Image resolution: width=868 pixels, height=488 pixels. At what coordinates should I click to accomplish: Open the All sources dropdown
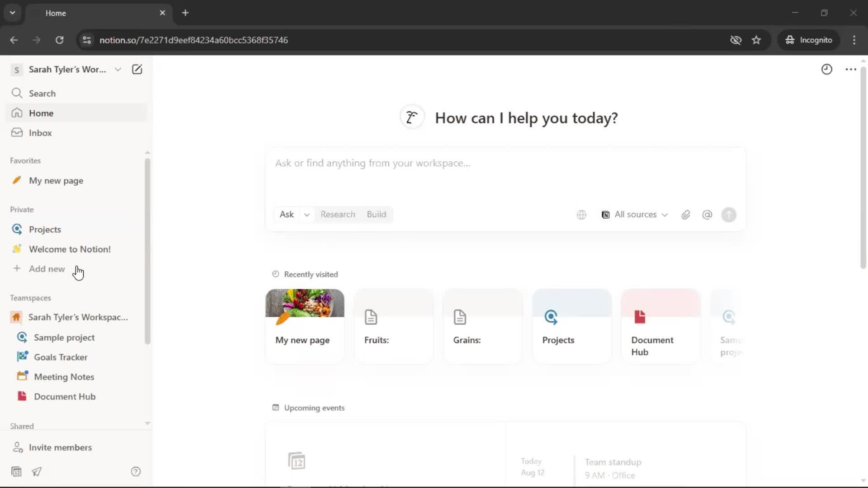634,215
